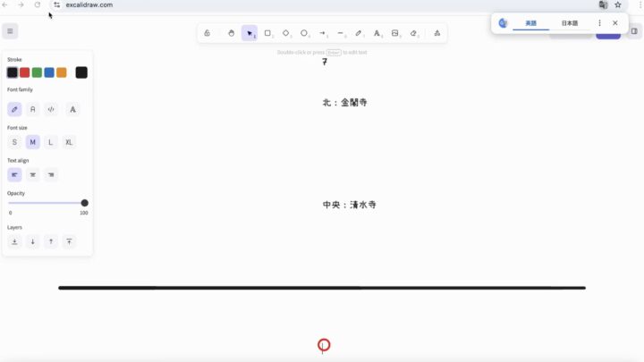Choose the red stroke color
This screenshot has width=644, height=362.
(25, 72)
